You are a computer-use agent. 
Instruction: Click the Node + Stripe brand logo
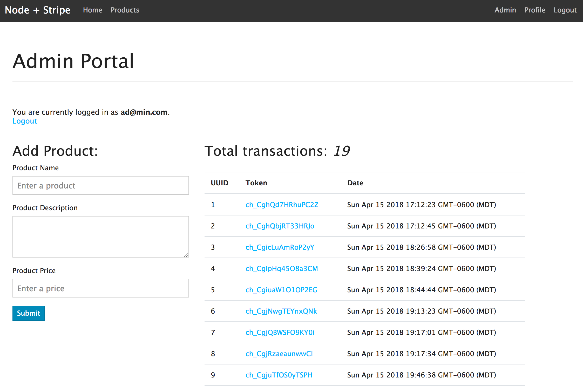38,10
